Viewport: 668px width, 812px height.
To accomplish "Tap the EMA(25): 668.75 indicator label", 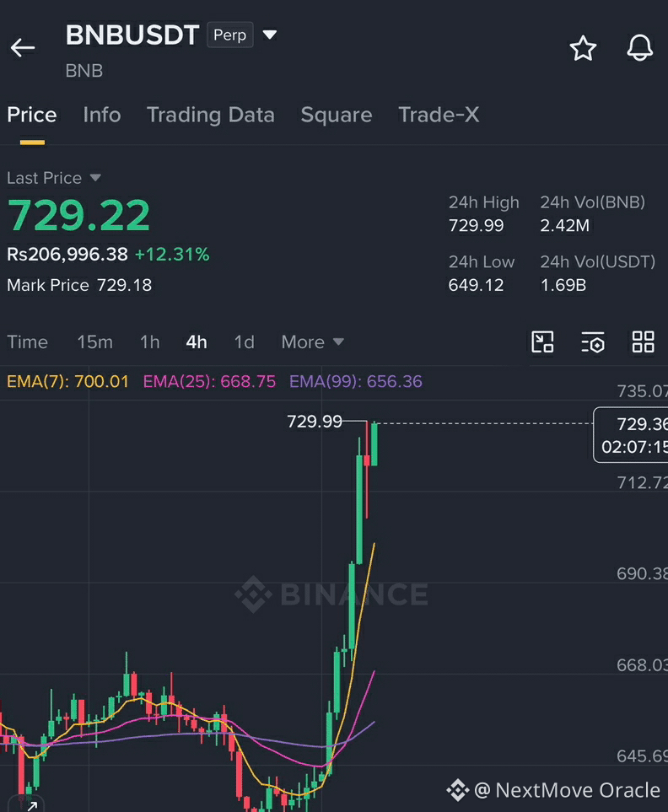I will [209, 382].
